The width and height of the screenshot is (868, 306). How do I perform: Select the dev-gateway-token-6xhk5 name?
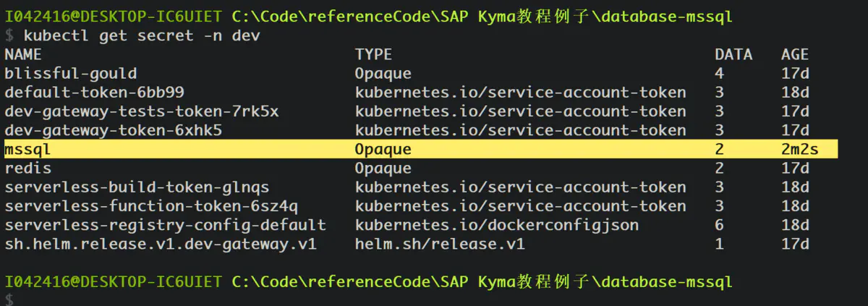[113, 130]
